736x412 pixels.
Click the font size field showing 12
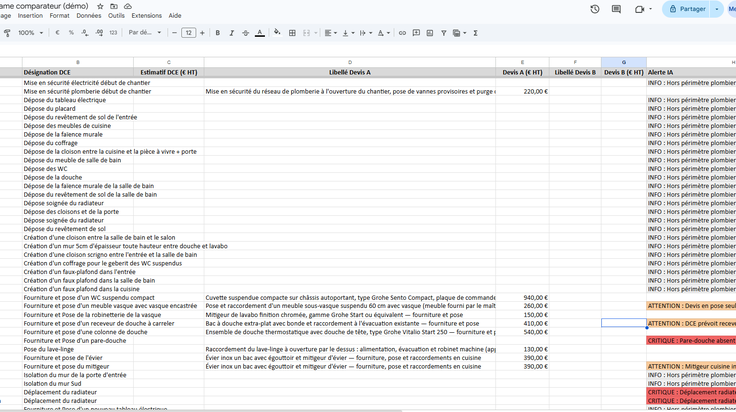point(188,33)
